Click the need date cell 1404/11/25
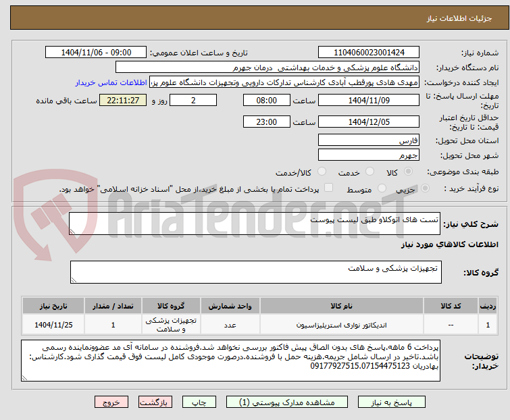The width and height of the screenshot is (510, 420). coord(53,325)
